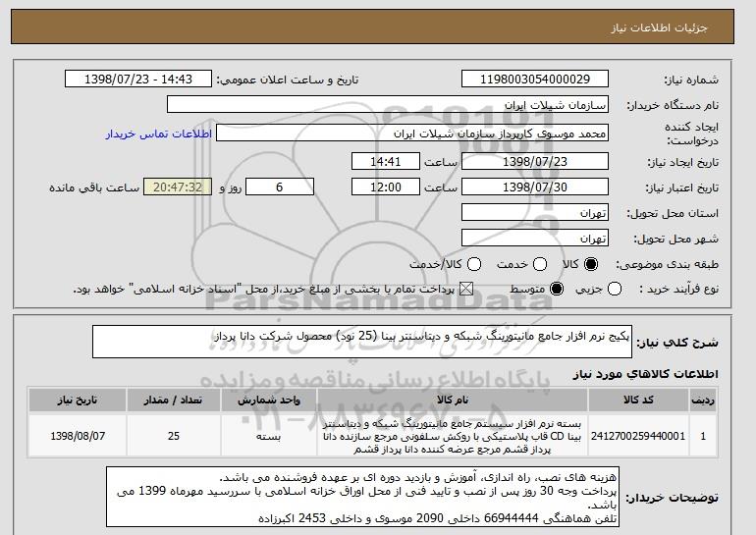Click the ساعت باقی مانده label
Viewport: 756px width, 535px height.
(94, 187)
